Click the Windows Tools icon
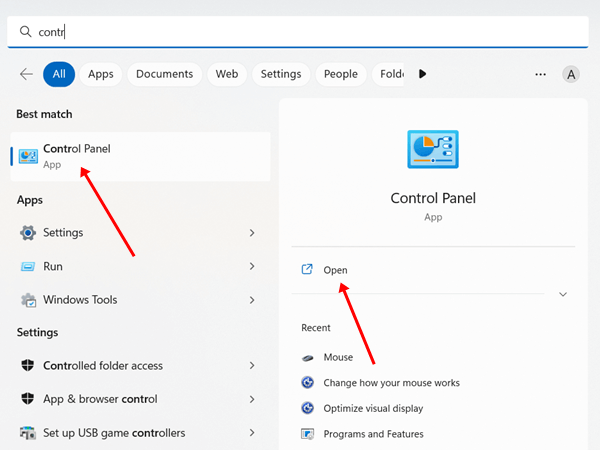600x450 pixels. 28,299
